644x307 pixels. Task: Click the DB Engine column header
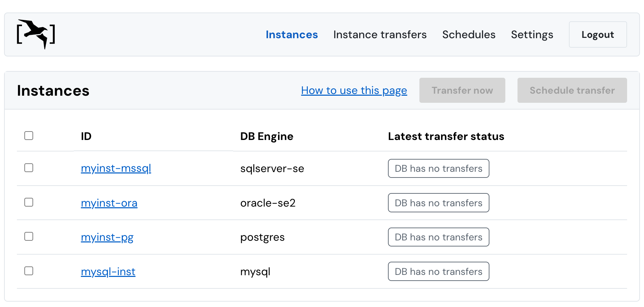[267, 136]
